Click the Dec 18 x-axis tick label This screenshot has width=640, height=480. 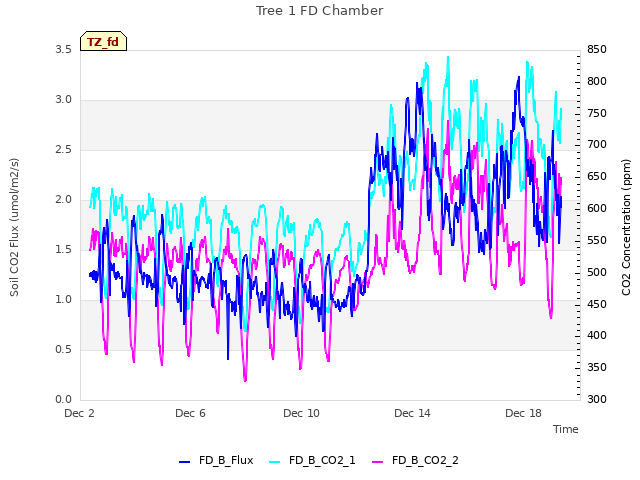point(523,413)
